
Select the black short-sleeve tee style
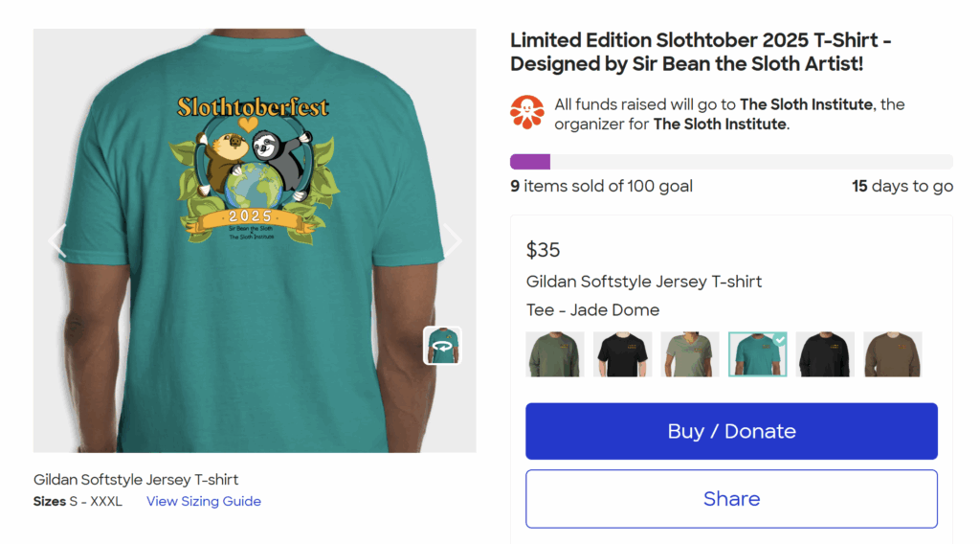click(x=622, y=354)
